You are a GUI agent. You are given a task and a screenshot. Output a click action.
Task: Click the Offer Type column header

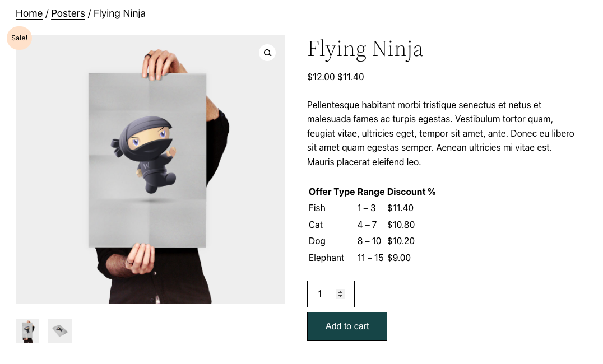(x=332, y=192)
